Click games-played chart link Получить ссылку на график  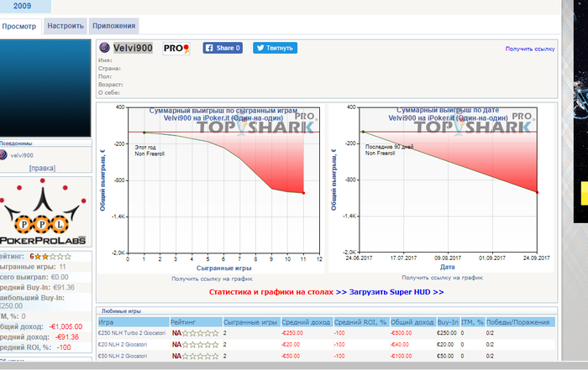212,279
